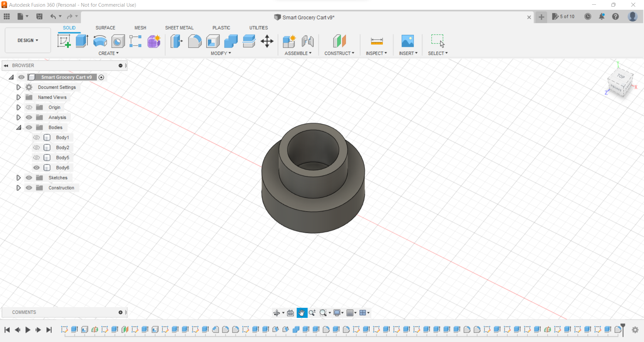Select the Create Sketch tool
Image resolution: width=644 pixels, height=342 pixels.
(x=64, y=41)
